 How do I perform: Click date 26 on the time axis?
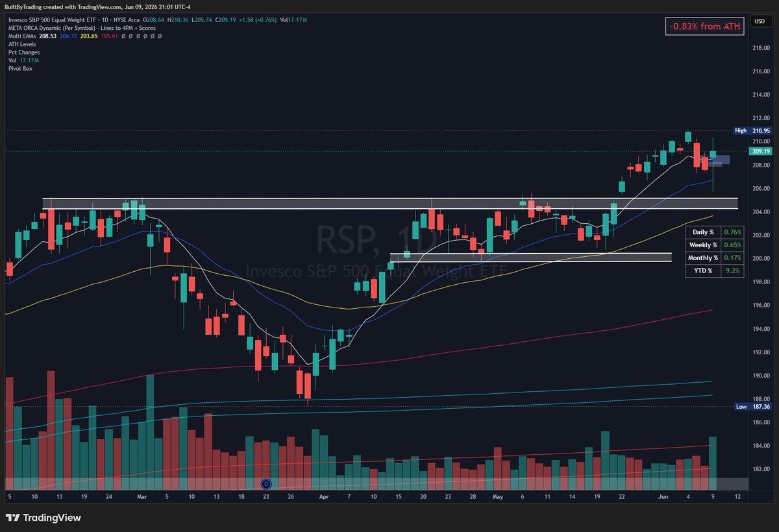pyautogui.click(x=291, y=496)
